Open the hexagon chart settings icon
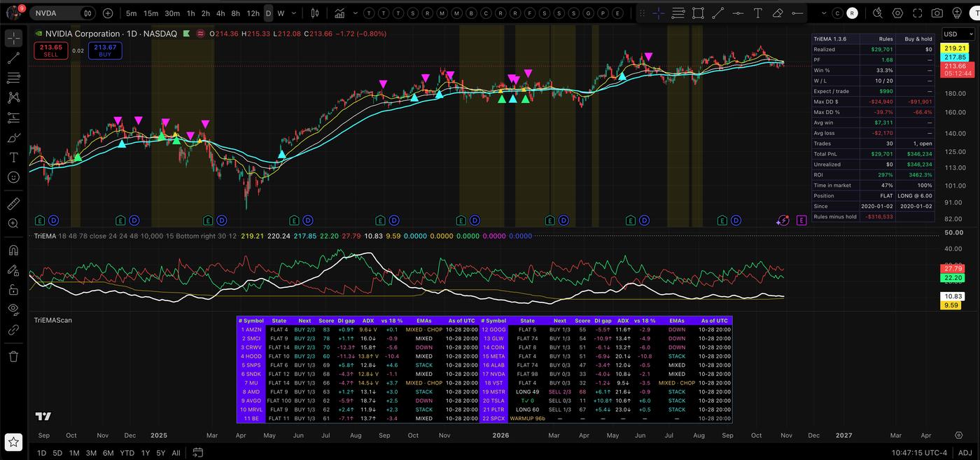Screen dimensions: 980x460 point(898,13)
